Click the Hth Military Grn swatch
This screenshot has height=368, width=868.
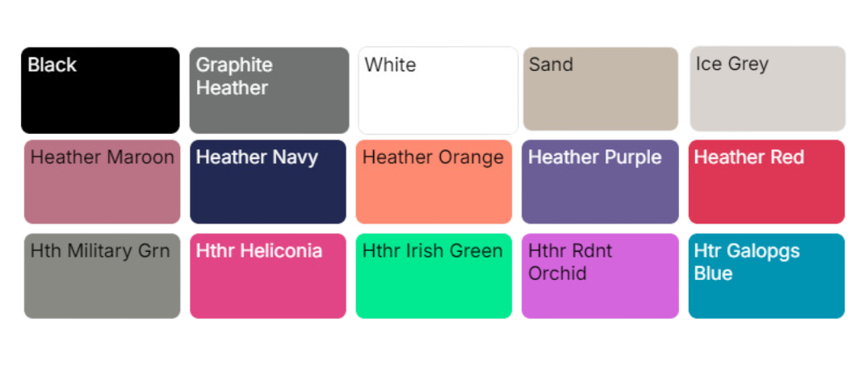[x=102, y=275]
